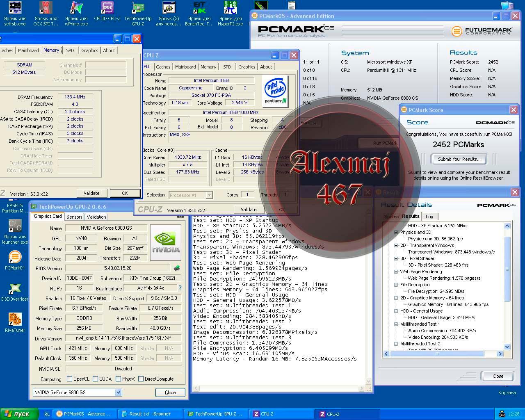Launch the HyperPI desktop shortcut

click(231, 14)
